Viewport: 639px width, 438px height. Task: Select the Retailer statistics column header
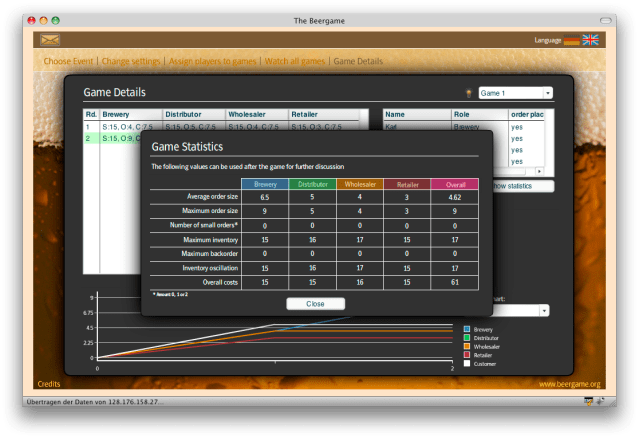tap(407, 184)
